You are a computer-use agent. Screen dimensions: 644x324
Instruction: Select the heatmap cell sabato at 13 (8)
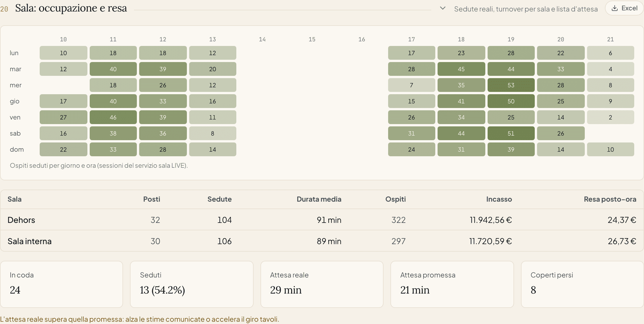tap(212, 133)
